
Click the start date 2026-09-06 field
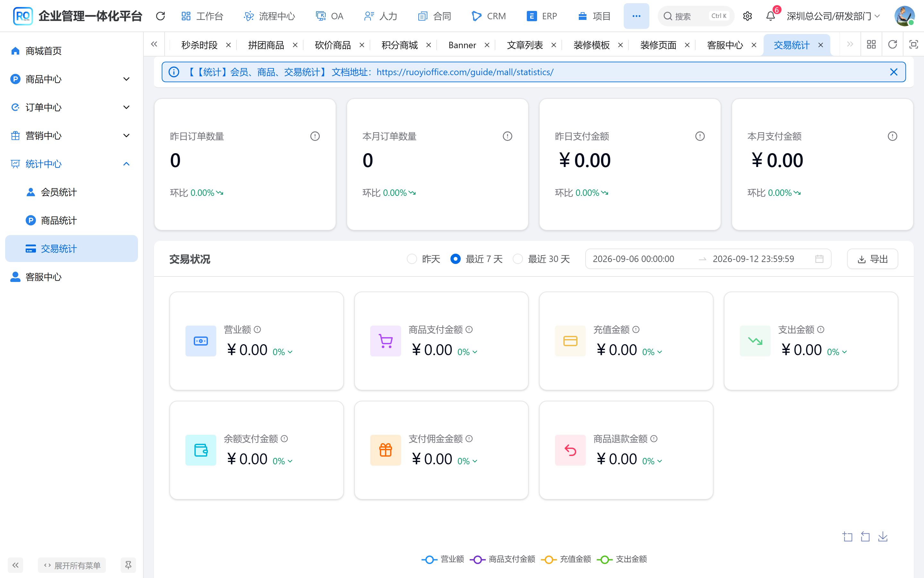pyautogui.click(x=633, y=259)
